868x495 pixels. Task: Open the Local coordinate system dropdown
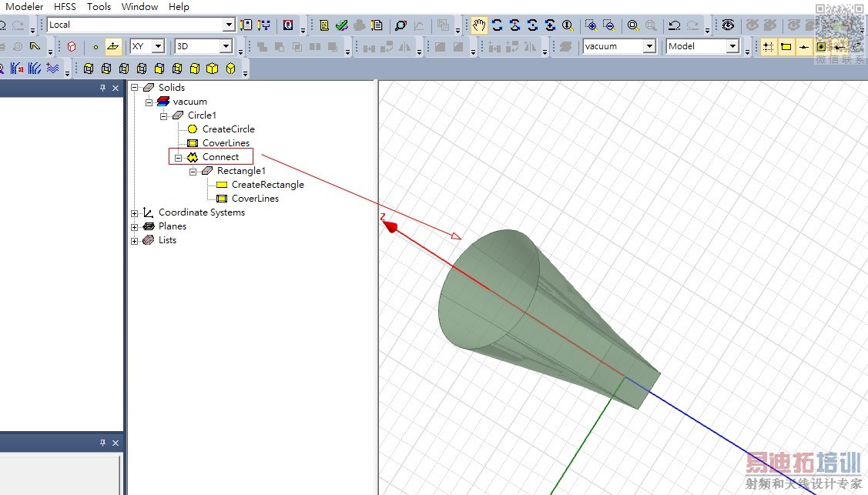point(228,25)
